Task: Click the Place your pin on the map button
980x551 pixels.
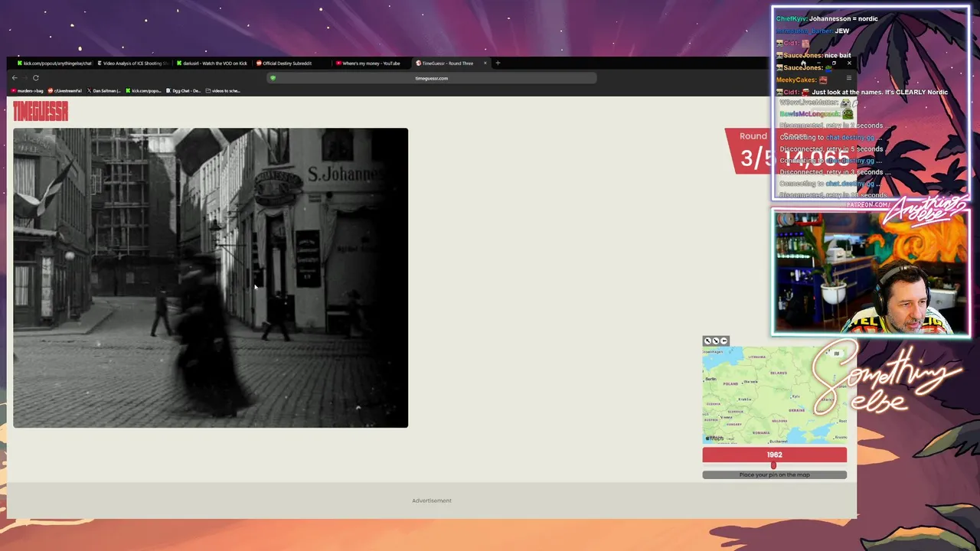Action: (x=775, y=475)
